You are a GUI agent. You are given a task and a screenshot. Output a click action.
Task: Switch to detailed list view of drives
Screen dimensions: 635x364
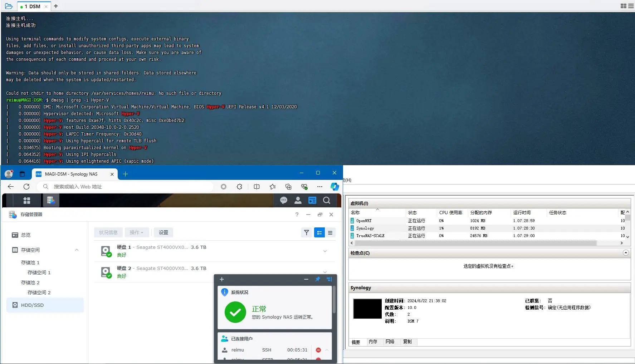[330, 232]
